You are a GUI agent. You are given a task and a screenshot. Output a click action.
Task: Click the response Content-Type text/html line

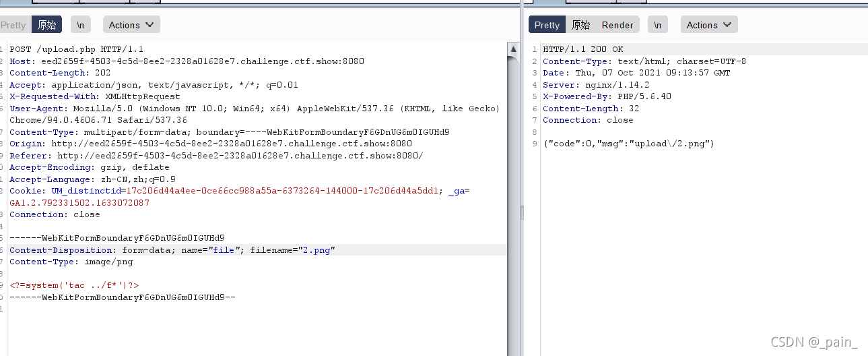coord(644,61)
